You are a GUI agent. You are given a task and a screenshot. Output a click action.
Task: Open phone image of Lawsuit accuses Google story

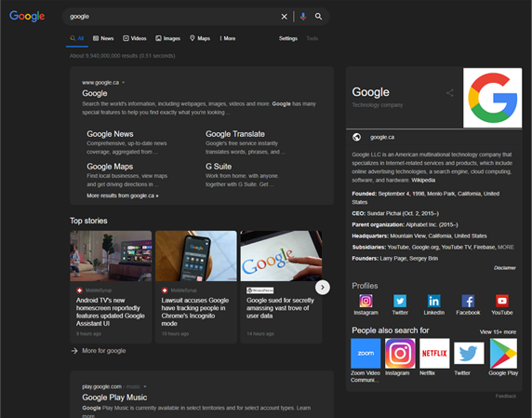pyautogui.click(x=195, y=256)
